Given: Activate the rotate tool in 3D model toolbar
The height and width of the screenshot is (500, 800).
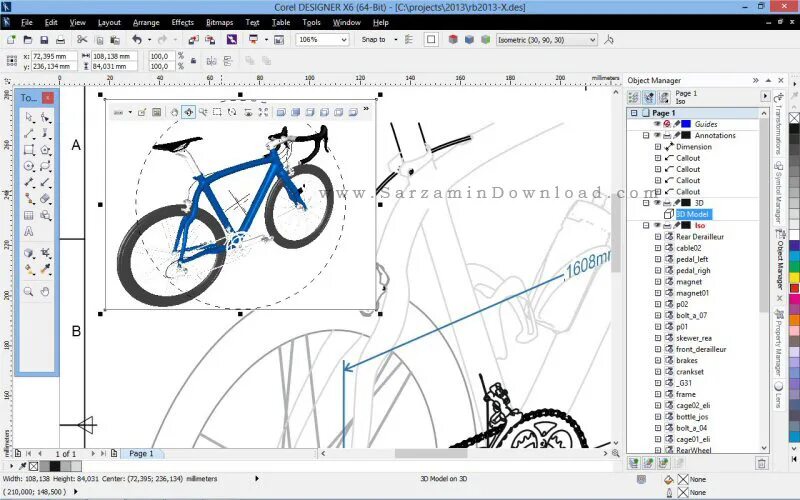Looking at the screenshot, I should pos(189,112).
